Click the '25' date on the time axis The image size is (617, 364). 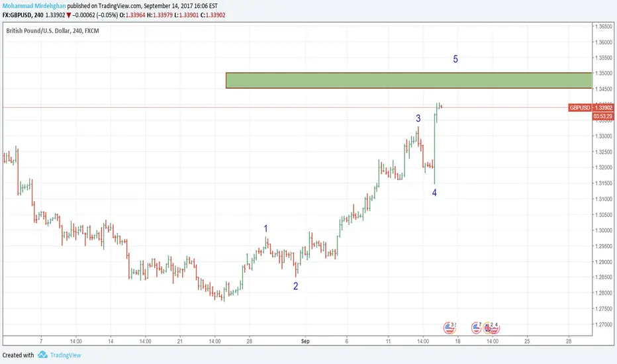tap(527, 341)
